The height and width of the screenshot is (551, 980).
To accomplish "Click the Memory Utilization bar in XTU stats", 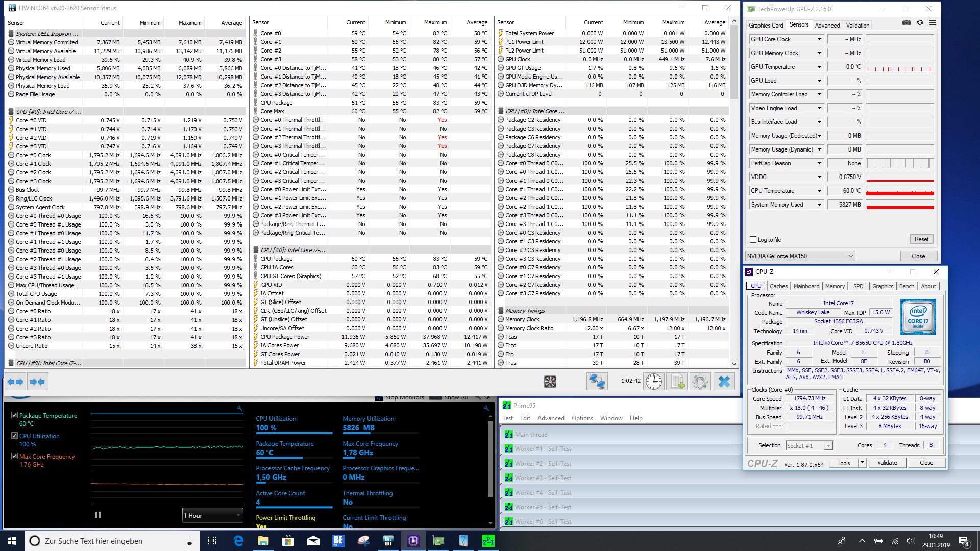I will tap(381, 433).
